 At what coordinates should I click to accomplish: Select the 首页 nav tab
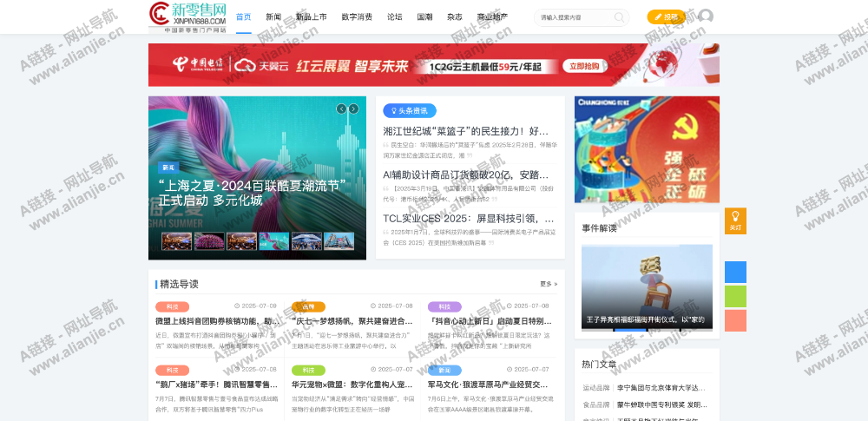tap(244, 17)
